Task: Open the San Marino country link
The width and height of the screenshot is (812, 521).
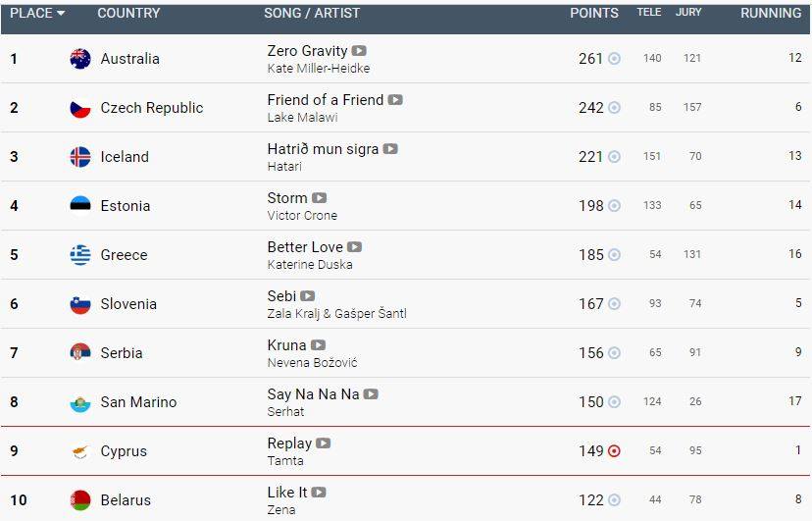Action: point(139,402)
